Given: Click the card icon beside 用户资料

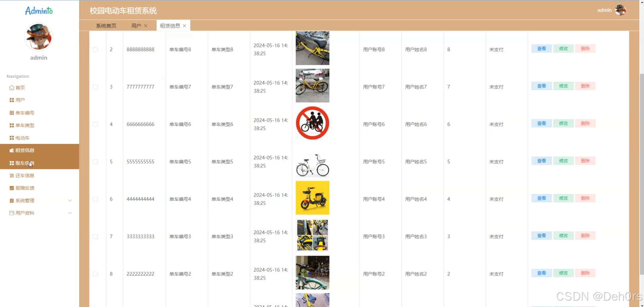Looking at the screenshot, I should tap(12, 213).
